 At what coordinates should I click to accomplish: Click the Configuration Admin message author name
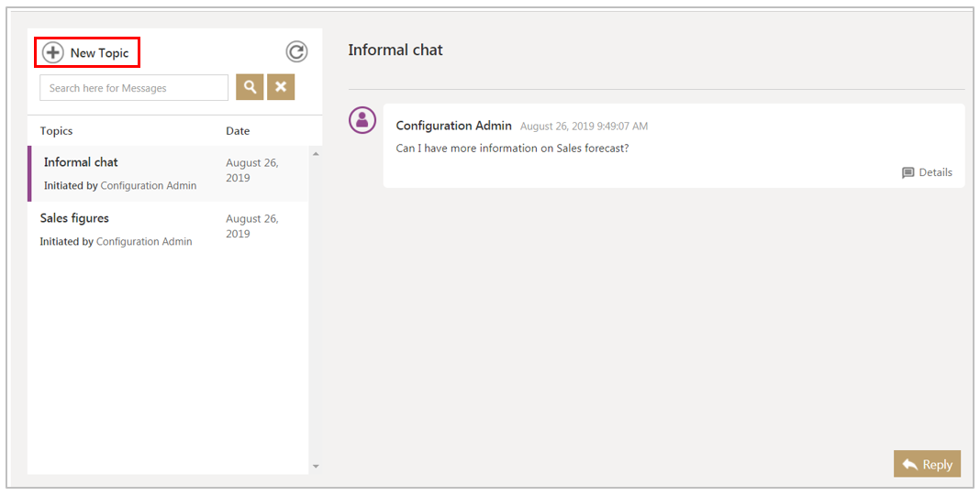point(453,126)
